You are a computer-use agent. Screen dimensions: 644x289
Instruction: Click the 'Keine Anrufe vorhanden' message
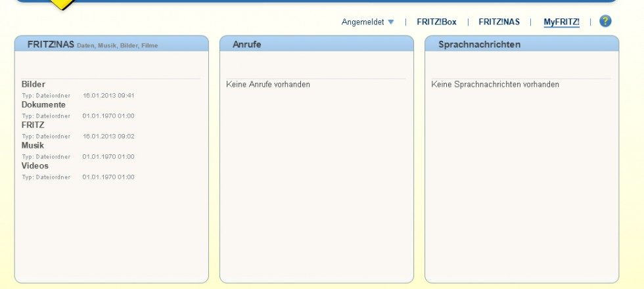(268, 85)
